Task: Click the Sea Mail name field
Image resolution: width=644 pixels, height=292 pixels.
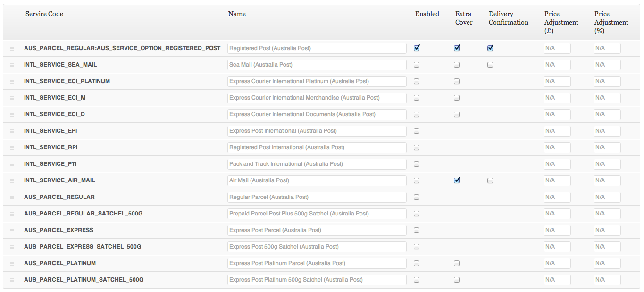Action: (x=317, y=65)
